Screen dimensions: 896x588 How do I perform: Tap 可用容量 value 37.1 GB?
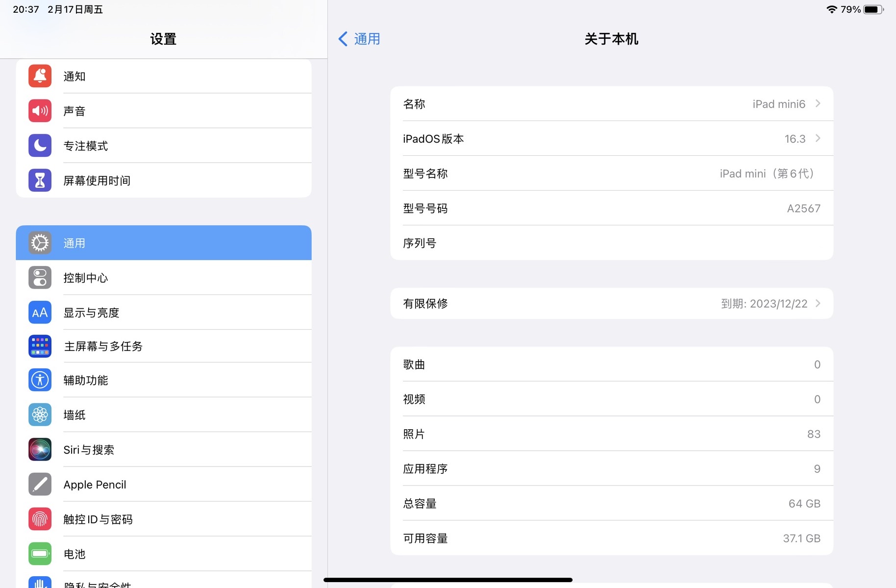801,539
